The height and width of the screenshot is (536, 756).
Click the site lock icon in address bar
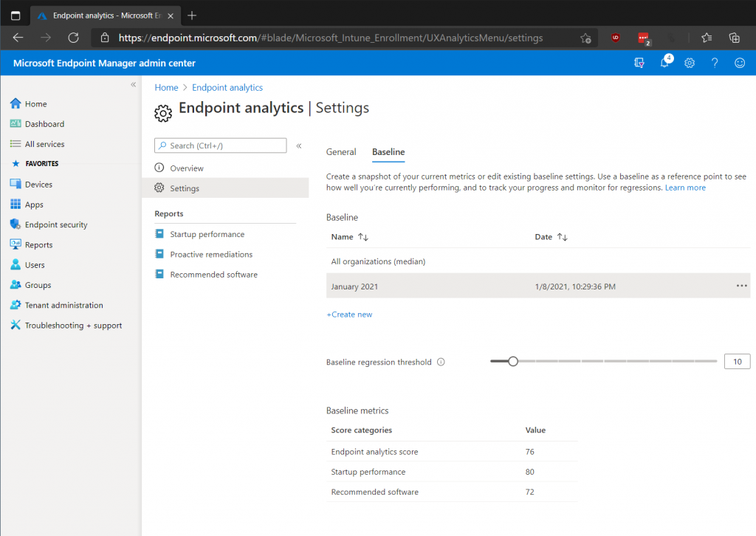[105, 38]
